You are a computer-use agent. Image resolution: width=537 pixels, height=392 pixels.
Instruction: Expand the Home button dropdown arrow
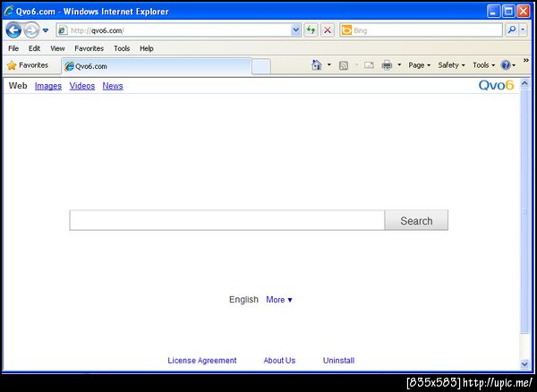click(x=329, y=64)
